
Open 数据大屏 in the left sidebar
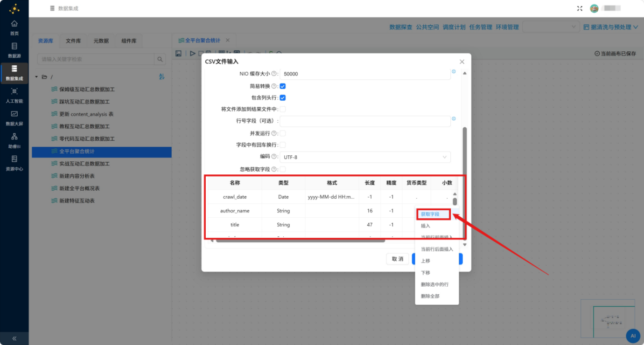point(14,118)
